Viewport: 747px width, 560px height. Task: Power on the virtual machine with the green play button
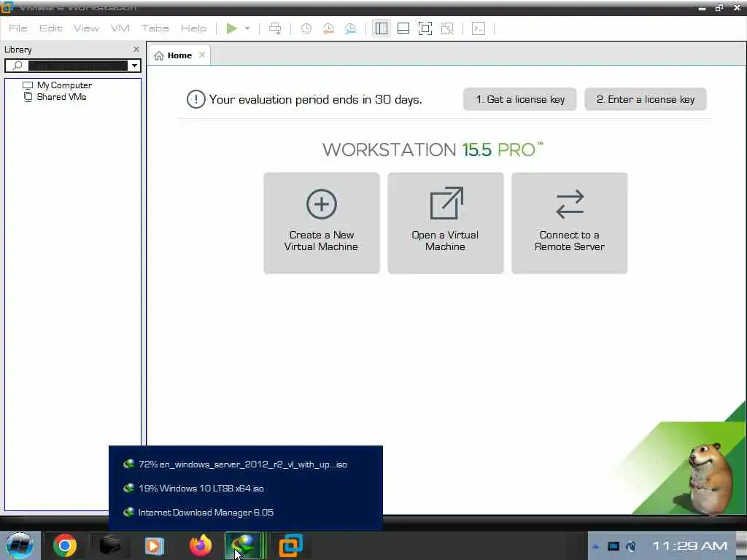[x=232, y=28]
